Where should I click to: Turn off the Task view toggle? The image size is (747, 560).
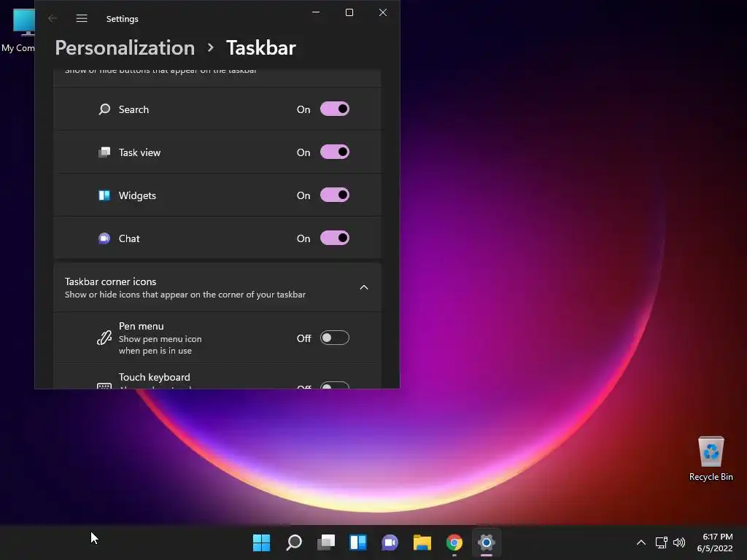pos(334,152)
